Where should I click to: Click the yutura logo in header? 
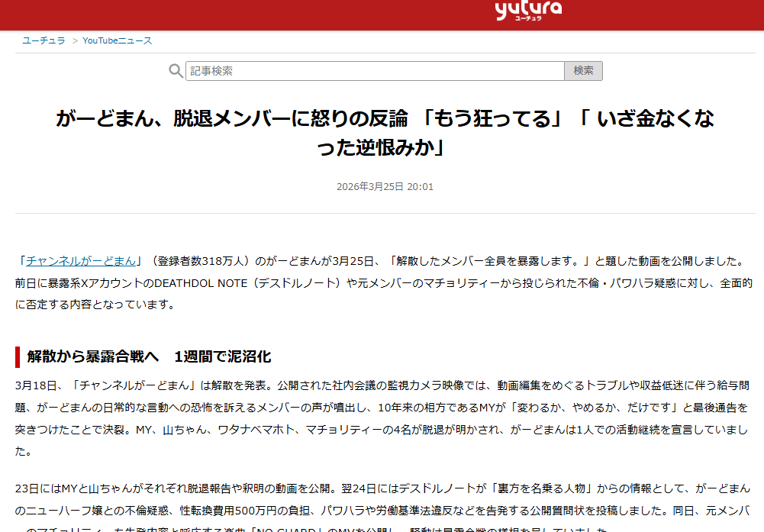[528, 11]
